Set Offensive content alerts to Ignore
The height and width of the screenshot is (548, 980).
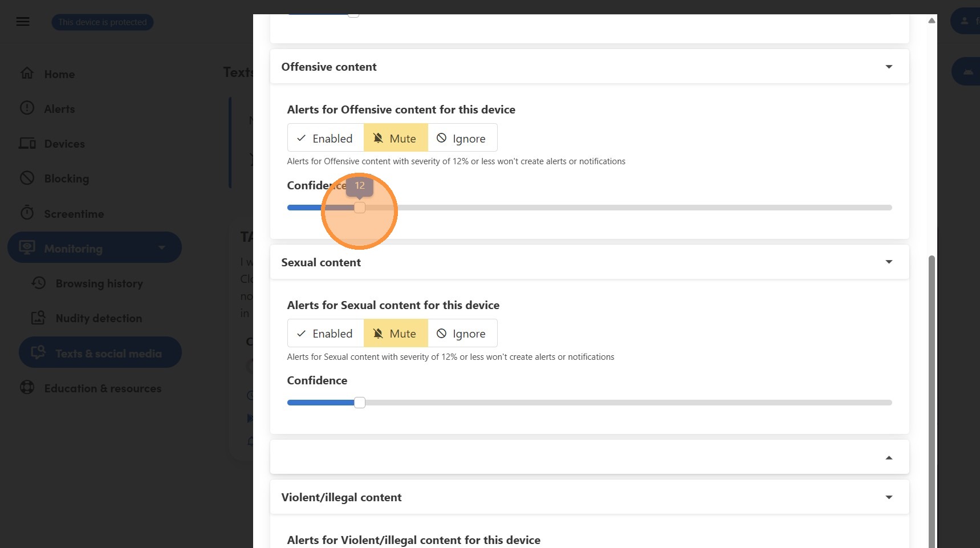[462, 138]
